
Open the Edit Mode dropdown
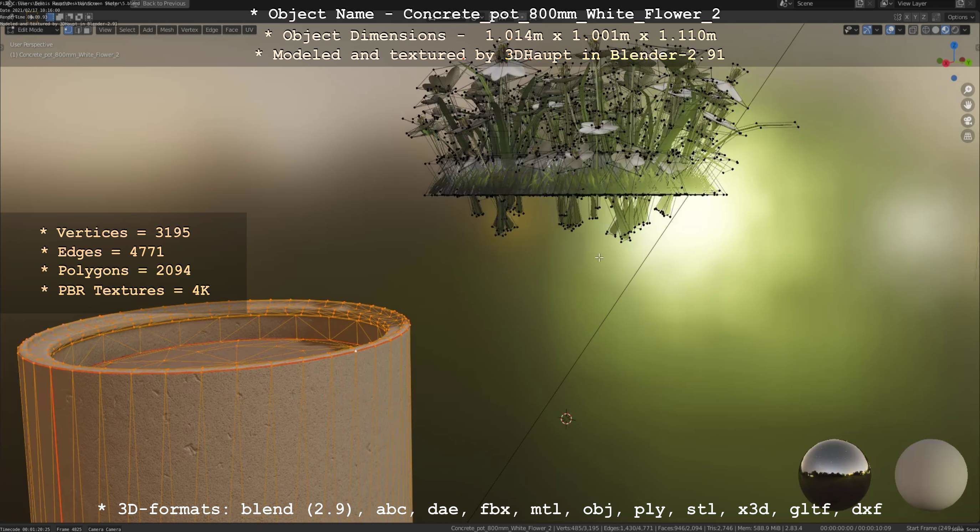(33, 30)
